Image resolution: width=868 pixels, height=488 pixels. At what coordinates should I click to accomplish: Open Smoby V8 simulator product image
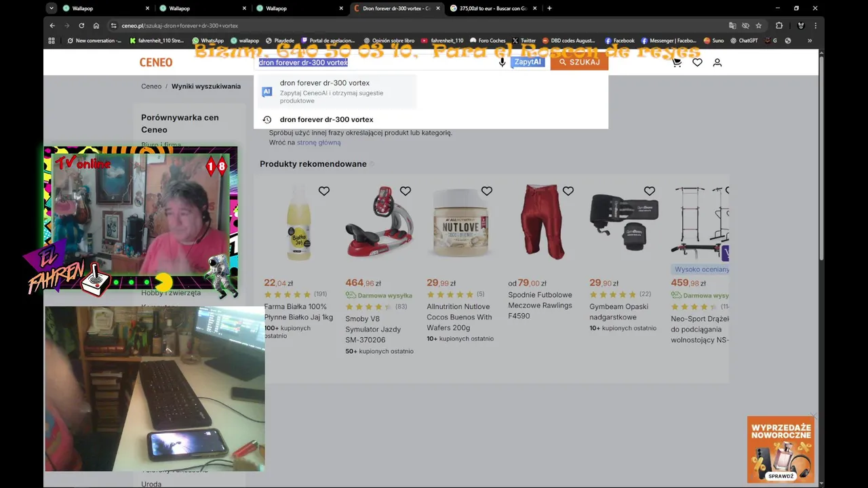tap(378, 222)
